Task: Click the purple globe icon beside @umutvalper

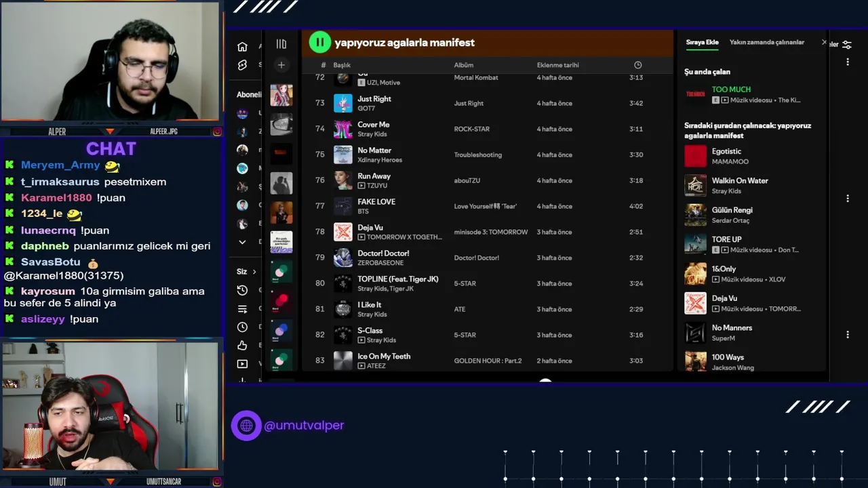Action: point(246,426)
